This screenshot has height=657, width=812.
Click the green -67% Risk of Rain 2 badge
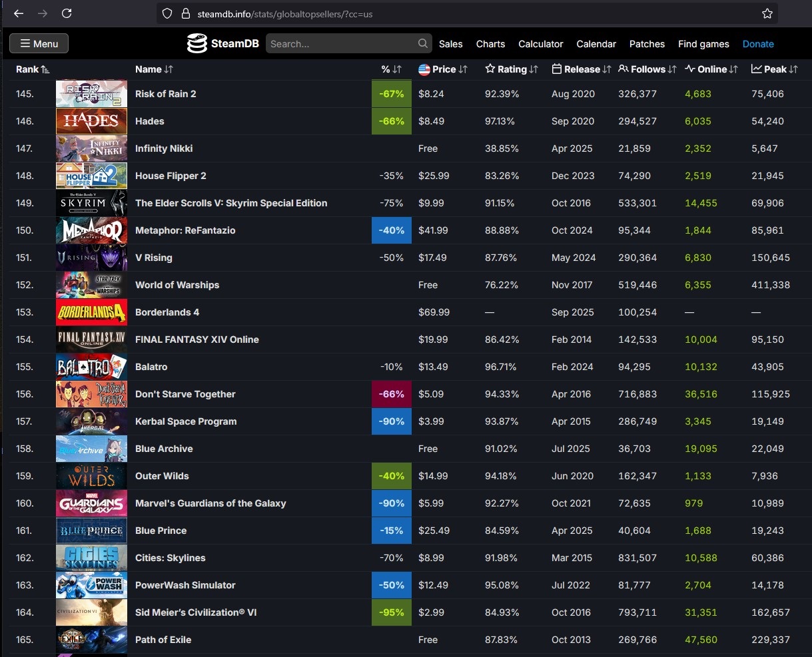pyautogui.click(x=392, y=94)
